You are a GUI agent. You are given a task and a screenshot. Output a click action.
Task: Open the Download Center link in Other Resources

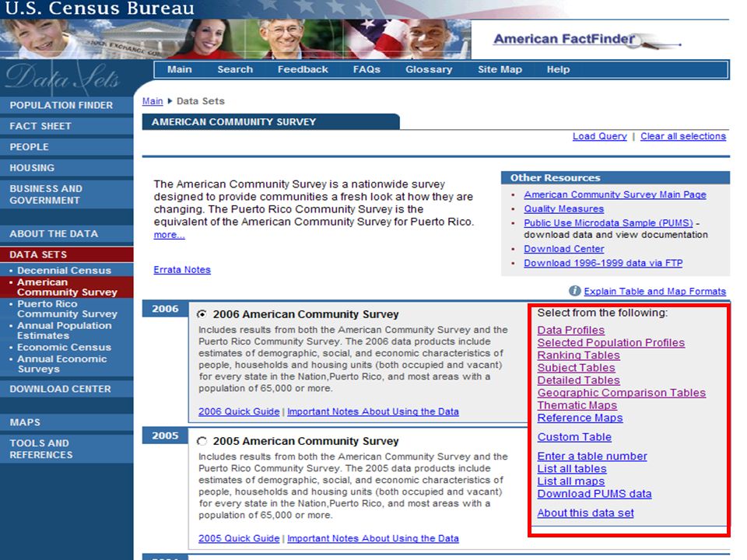pos(563,249)
